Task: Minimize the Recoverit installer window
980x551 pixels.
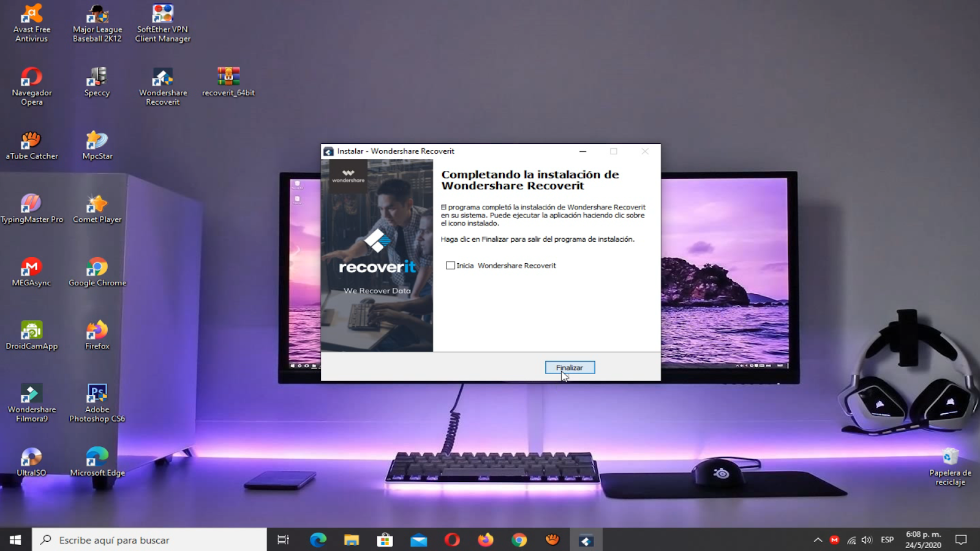Action: click(583, 151)
